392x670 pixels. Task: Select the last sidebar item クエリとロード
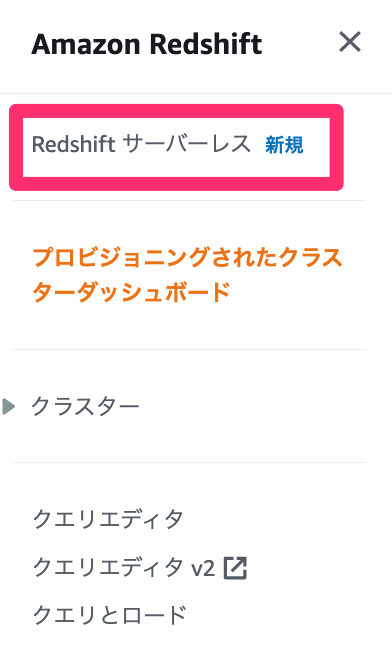pos(109,615)
